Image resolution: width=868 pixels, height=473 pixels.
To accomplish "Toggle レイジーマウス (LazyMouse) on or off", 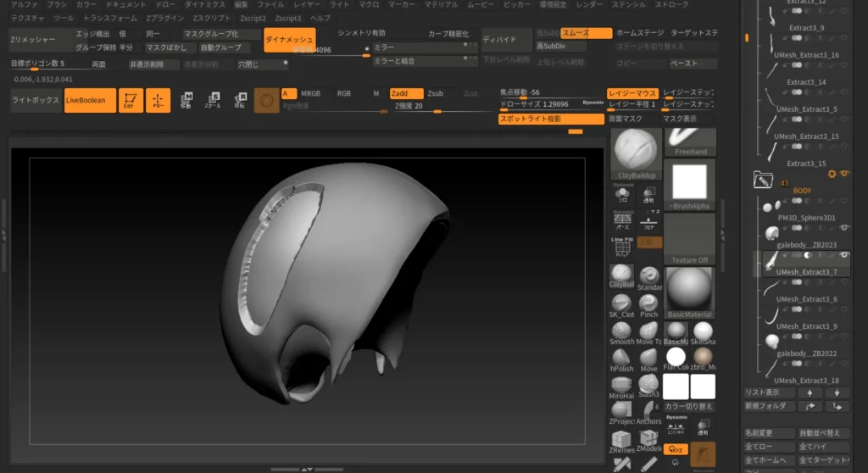I will pos(632,93).
